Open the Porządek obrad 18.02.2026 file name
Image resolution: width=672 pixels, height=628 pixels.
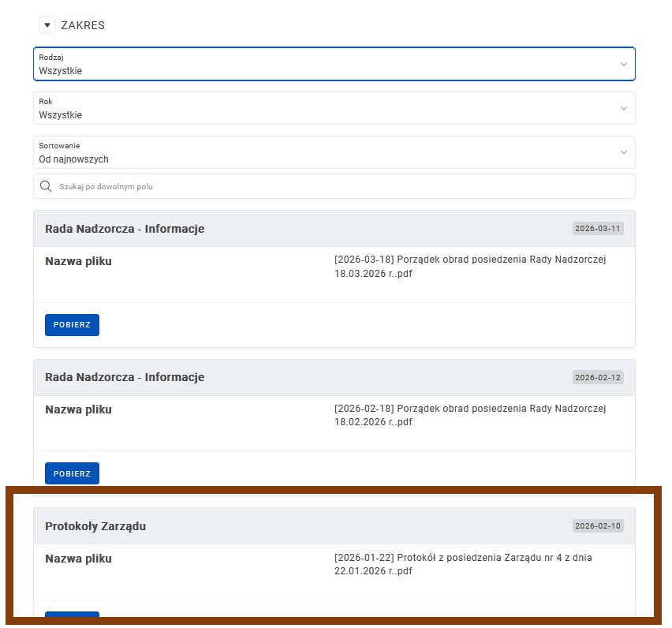(469, 415)
